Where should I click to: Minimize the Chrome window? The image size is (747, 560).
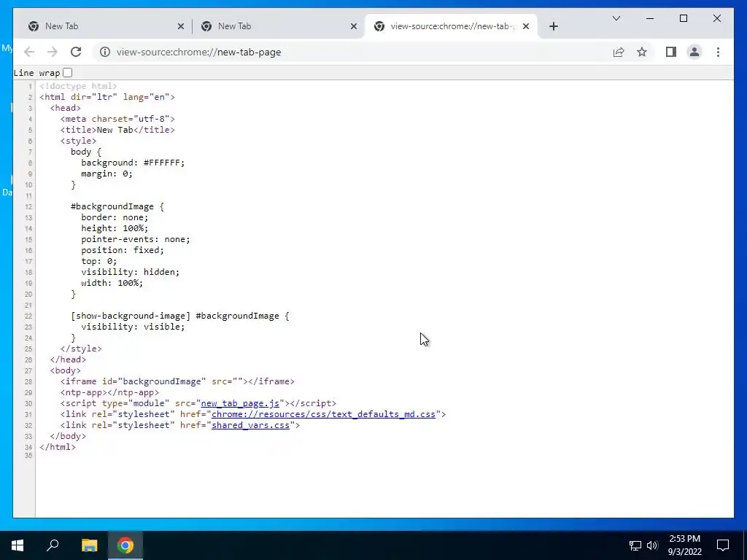pos(650,18)
